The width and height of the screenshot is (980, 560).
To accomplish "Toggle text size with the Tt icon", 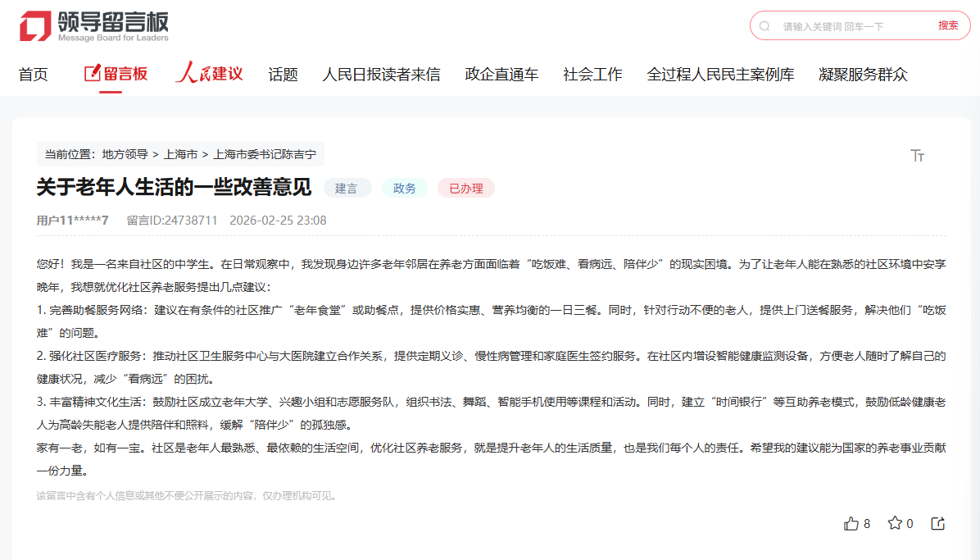I will click(918, 154).
